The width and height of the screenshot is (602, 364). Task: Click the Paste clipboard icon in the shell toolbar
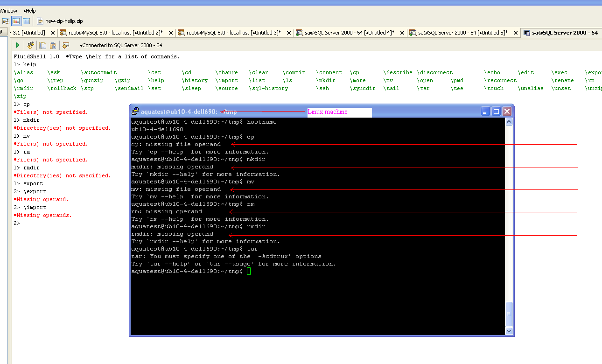click(x=53, y=45)
